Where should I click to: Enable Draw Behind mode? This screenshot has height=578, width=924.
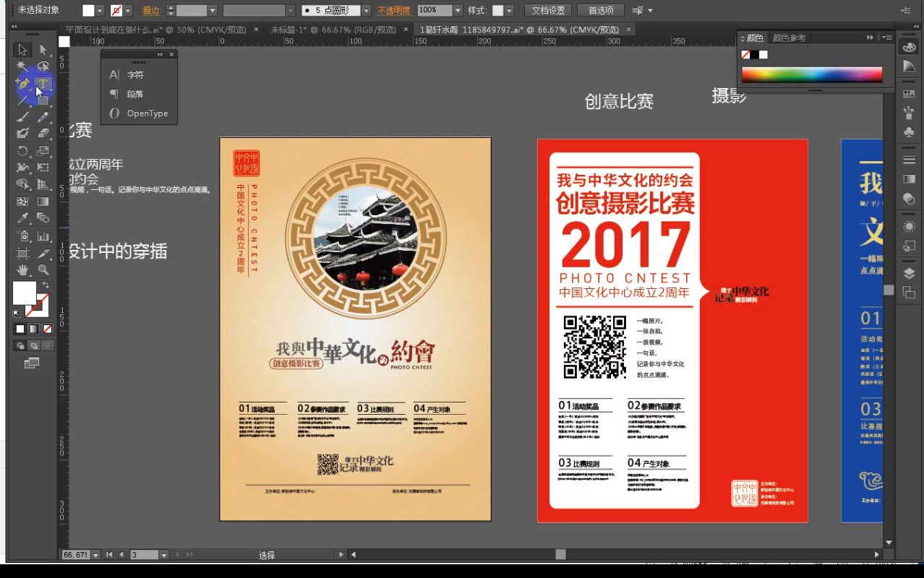33,345
